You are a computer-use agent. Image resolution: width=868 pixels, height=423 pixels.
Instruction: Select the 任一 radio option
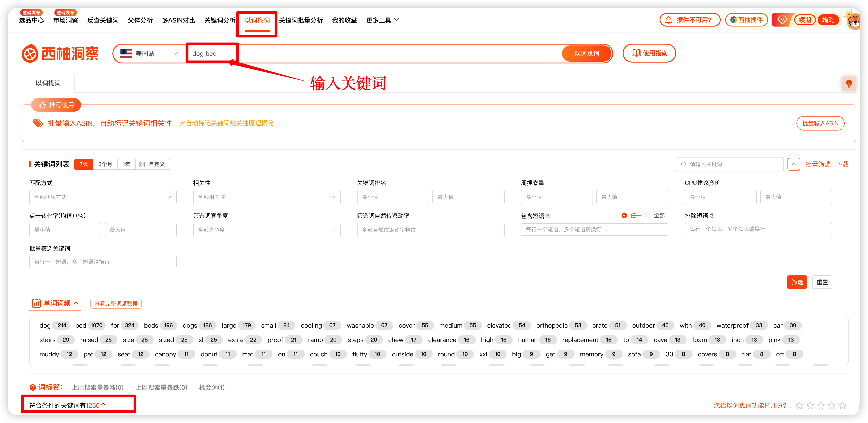point(624,216)
